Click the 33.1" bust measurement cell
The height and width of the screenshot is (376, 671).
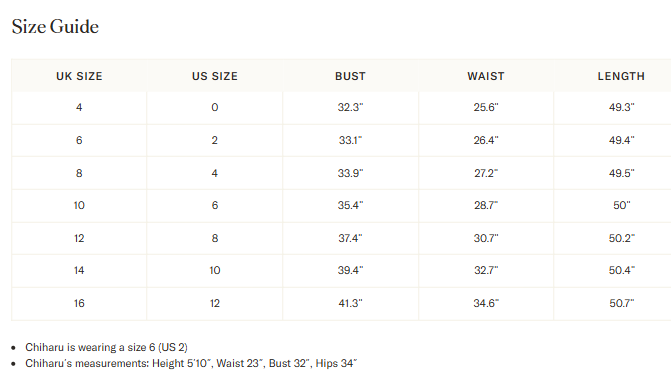pyautogui.click(x=350, y=140)
